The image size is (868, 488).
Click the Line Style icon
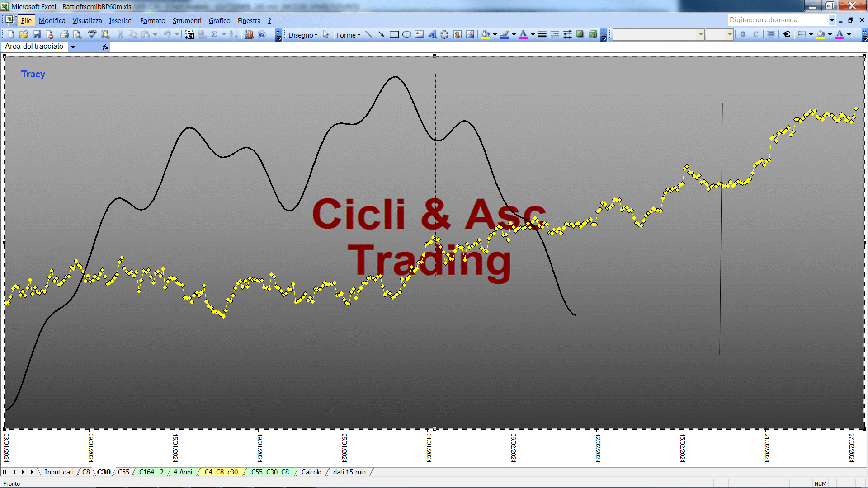[542, 34]
